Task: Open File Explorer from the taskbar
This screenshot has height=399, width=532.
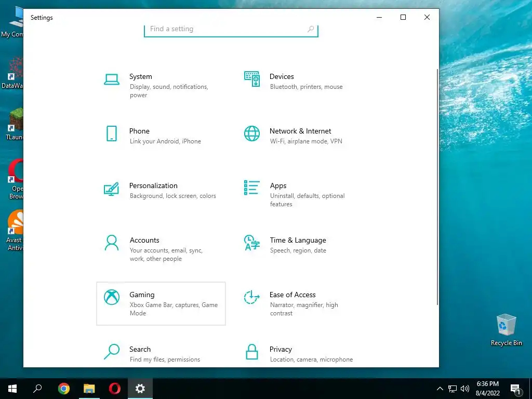Action: click(89, 389)
